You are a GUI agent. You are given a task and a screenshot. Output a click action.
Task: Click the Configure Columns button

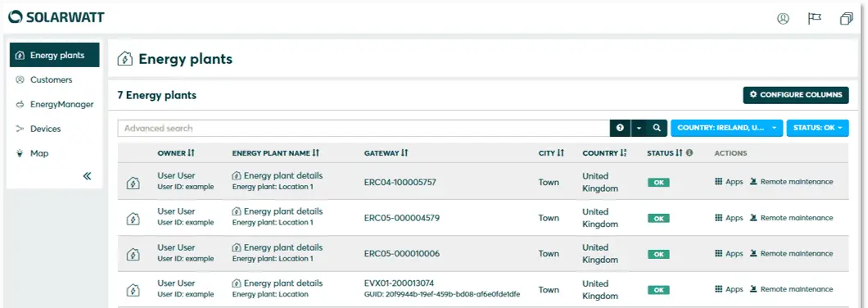point(795,95)
